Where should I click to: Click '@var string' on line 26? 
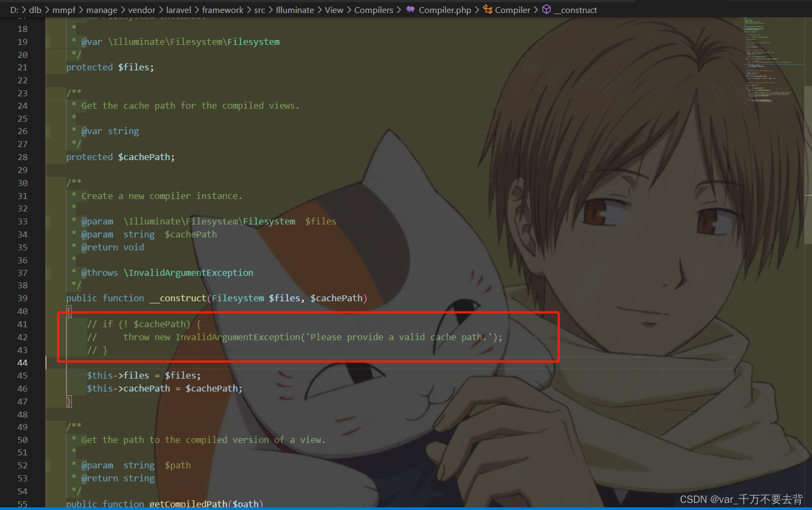pos(110,131)
